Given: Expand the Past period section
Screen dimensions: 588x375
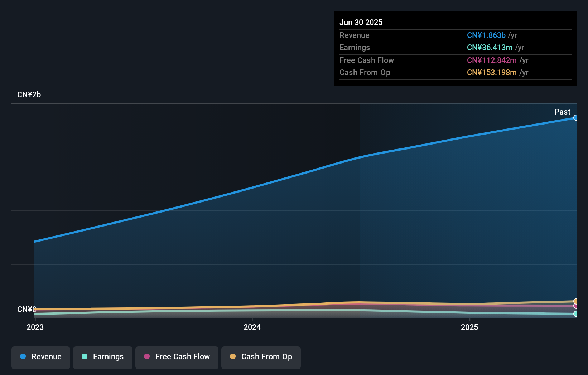Looking at the screenshot, I should [562, 112].
